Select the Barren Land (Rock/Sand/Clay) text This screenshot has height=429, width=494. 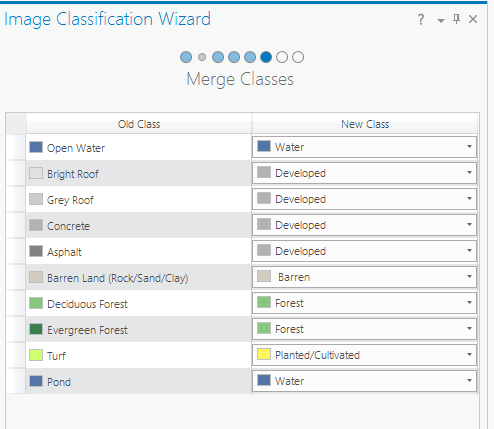click(118, 278)
